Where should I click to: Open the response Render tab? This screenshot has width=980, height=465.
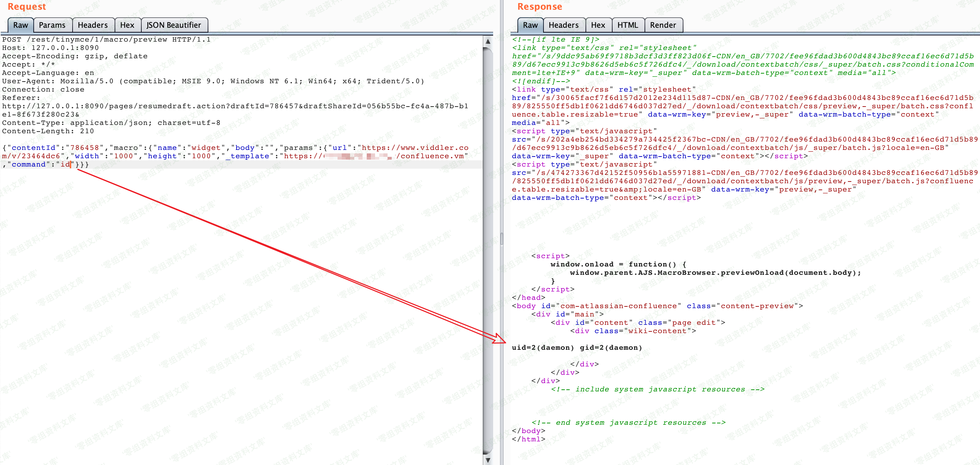663,25
